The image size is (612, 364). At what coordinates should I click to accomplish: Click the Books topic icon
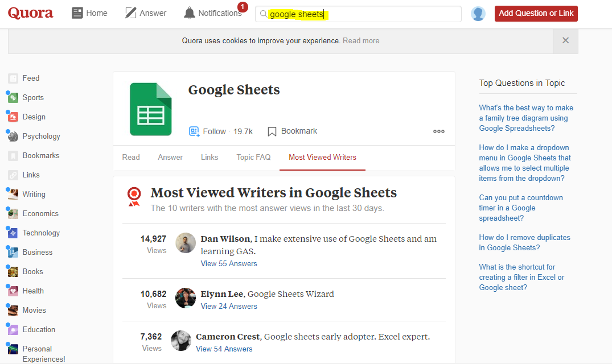coord(13,272)
